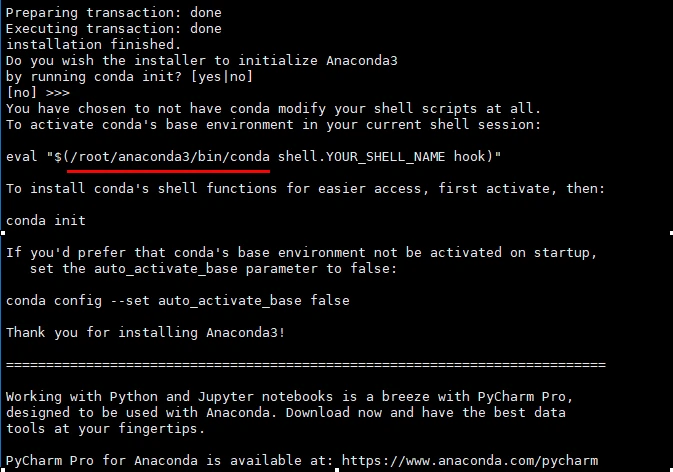Click the 'installation finished.' line
Viewport: 673px width, 472px height.
pyautogui.click(x=94, y=45)
